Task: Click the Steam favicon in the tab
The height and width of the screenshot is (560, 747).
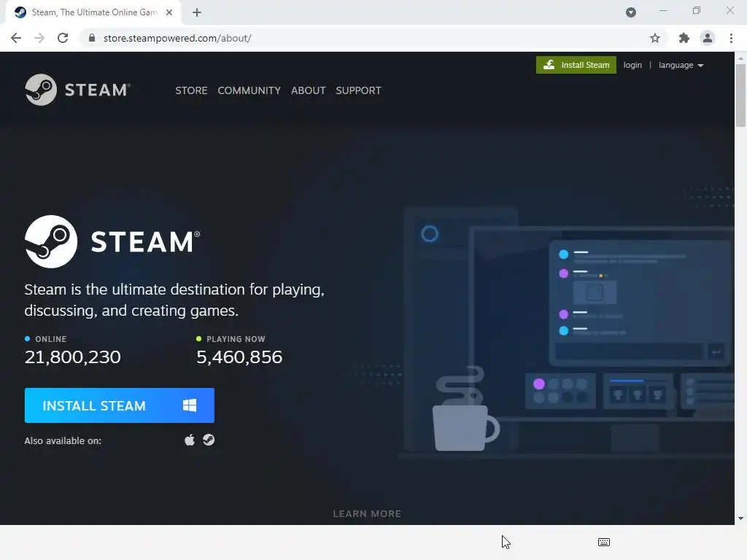Action: click(x=20, y=12)
